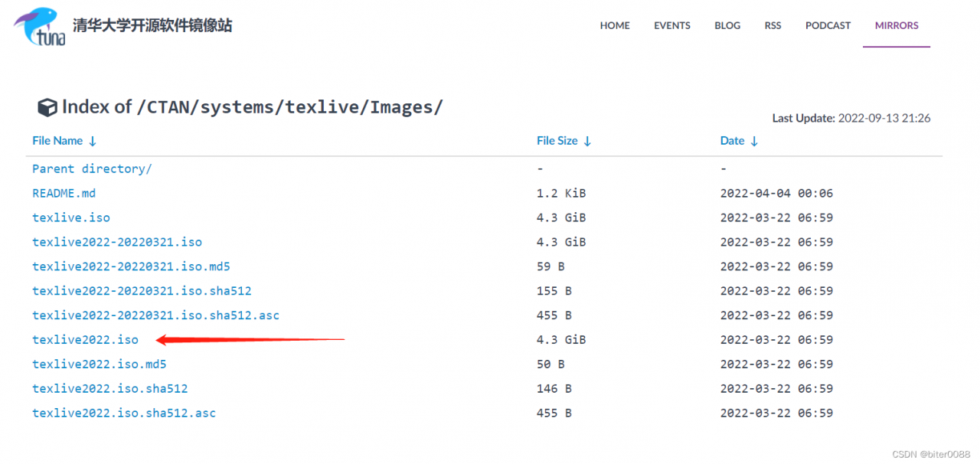The height and width of the screenshot is (464, 980).
Task: Download texlive.iso
Action: click(71, 218)
